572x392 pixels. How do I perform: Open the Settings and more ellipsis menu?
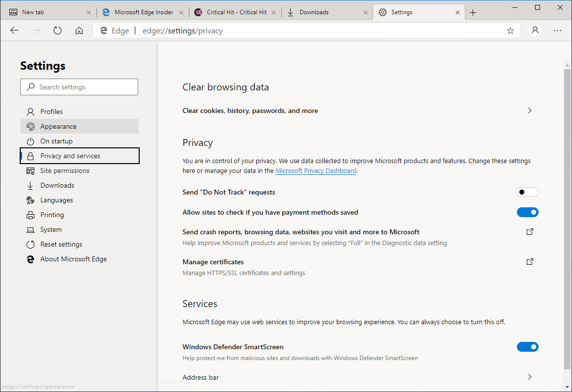(558, 30)
